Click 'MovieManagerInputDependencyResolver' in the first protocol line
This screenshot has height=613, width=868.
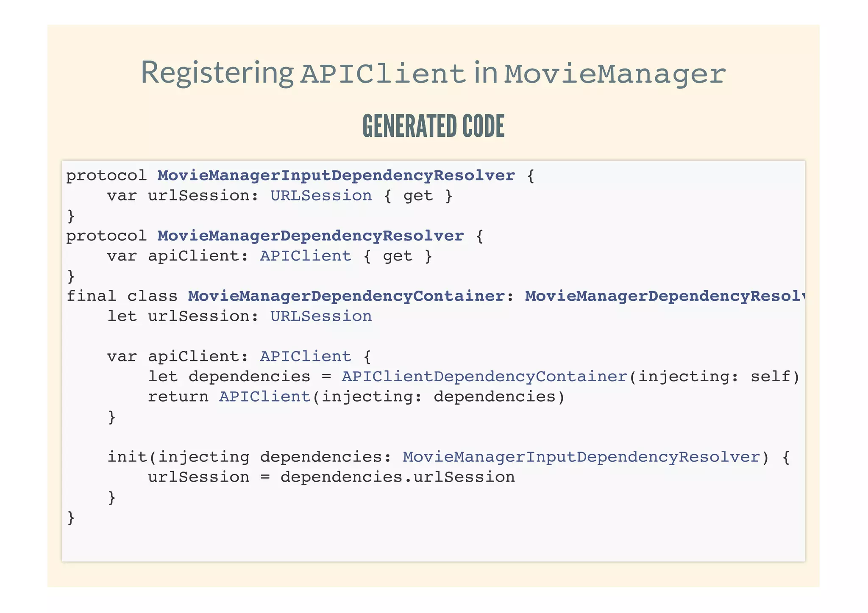[x=336, y=175]
